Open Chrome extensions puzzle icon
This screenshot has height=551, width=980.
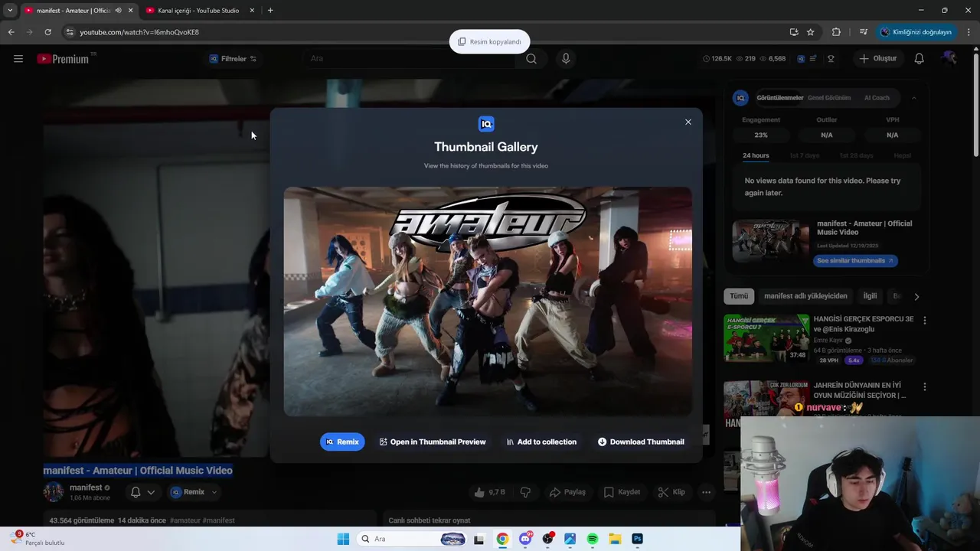click(836, 32)
